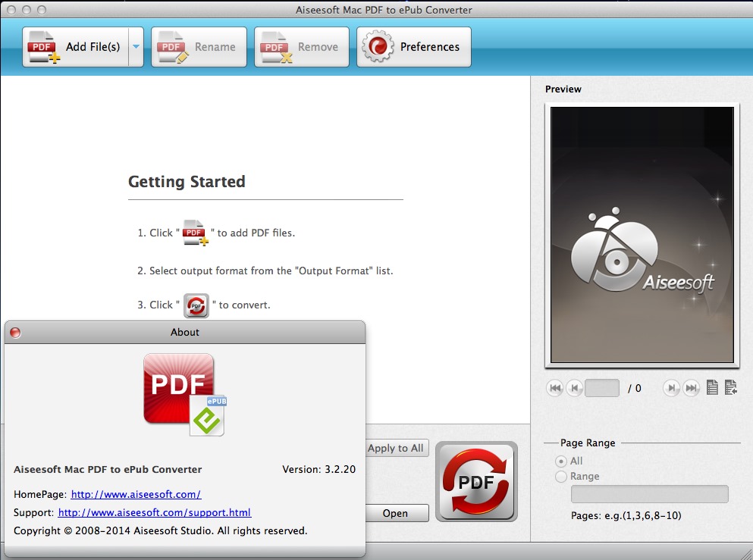Start conversion with the red PDF convert icon

pyautogui.click(x=475, y=480)
